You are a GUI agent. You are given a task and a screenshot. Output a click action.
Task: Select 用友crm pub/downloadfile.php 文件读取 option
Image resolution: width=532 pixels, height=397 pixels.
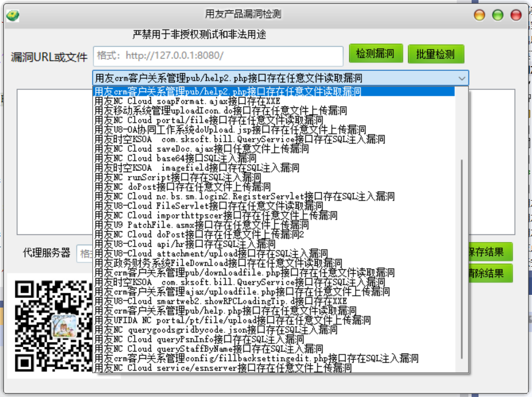(274, 273)
